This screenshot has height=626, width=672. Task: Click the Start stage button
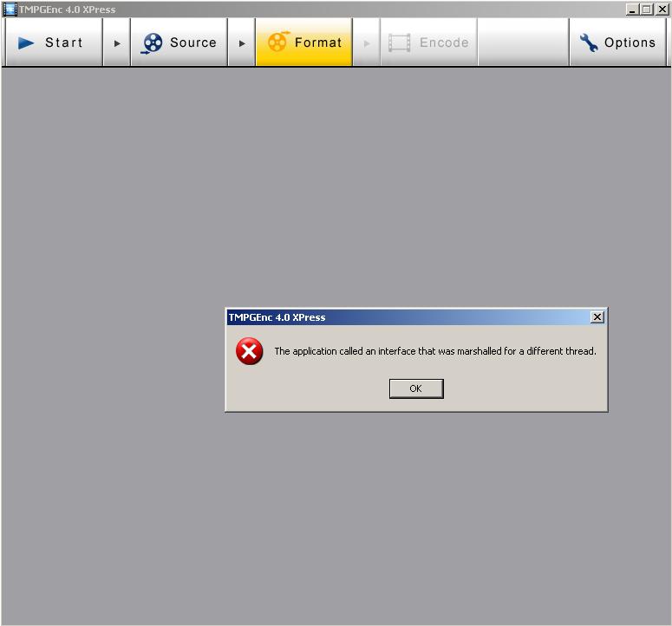pyautogui.click(x=54, y=42)
